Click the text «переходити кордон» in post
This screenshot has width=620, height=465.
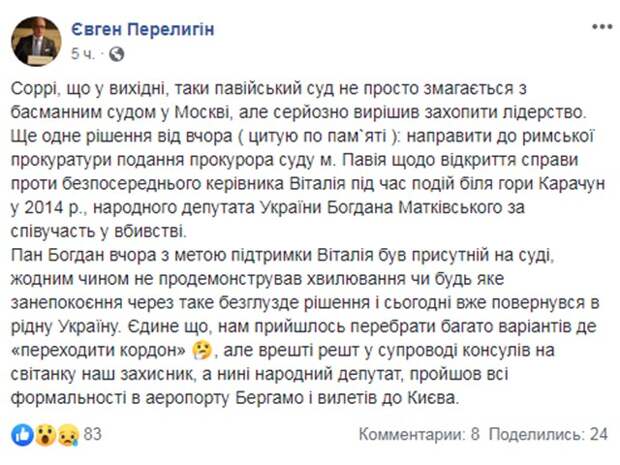coord(99,350)
